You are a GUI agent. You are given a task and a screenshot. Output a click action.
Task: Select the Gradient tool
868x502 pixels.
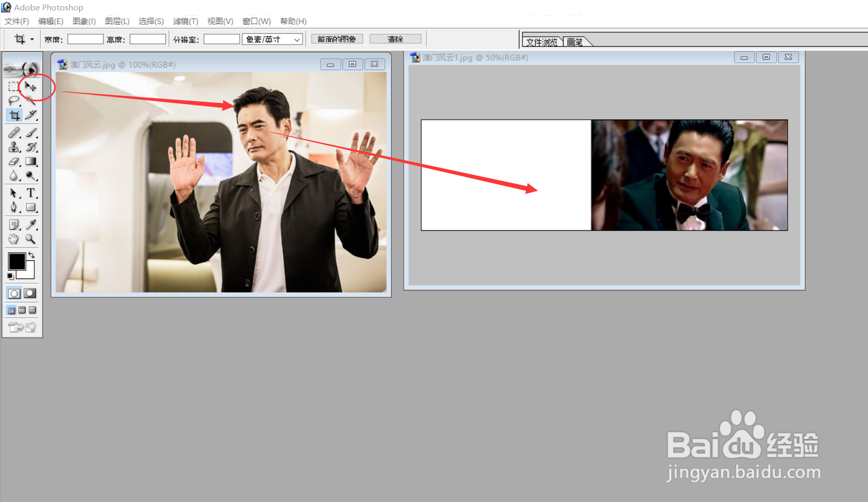point(31,162)
